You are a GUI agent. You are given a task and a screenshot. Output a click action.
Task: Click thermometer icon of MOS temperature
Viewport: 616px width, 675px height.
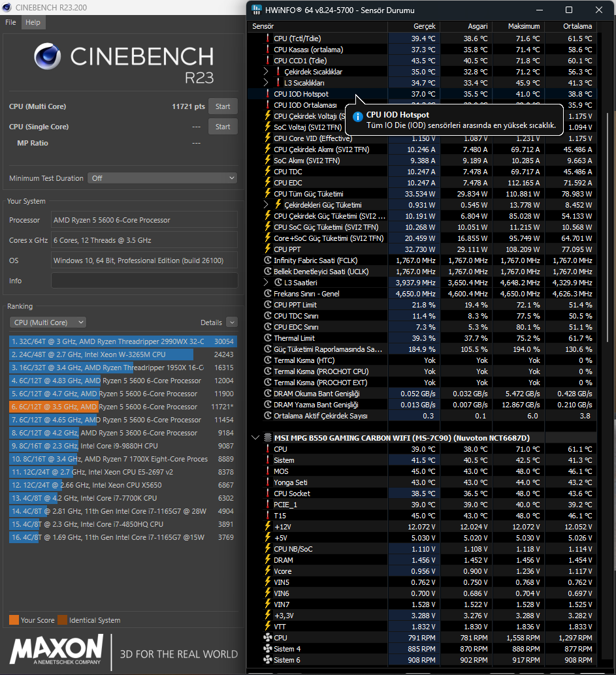pyautogui.click(x=268, y=471)
